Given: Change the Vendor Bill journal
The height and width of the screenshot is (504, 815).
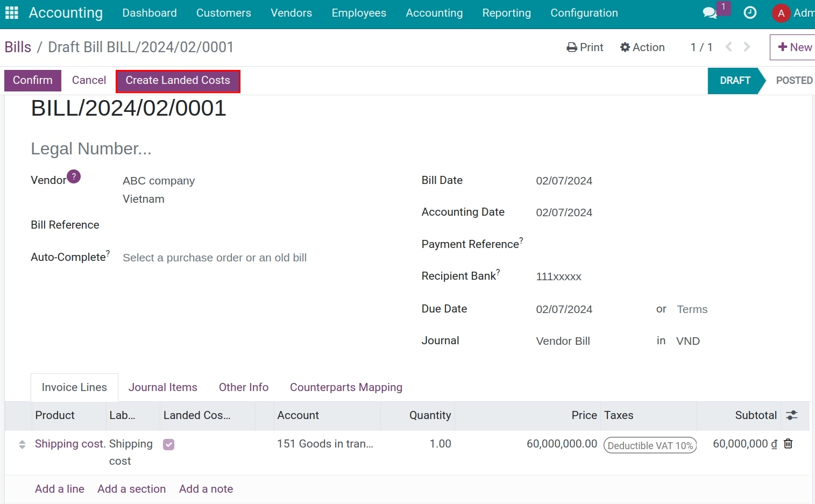Looking at the screenshot, I should (x=563, y=341).
